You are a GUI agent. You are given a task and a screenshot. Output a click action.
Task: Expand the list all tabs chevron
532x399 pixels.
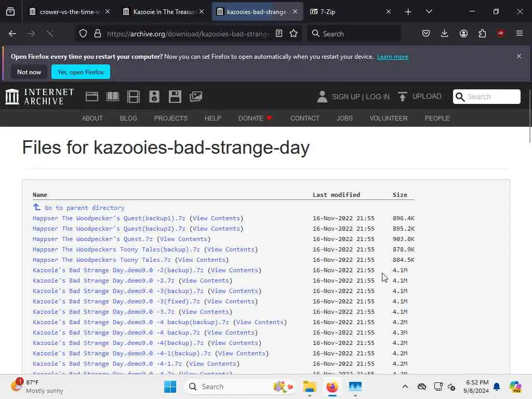click(429, 12)
